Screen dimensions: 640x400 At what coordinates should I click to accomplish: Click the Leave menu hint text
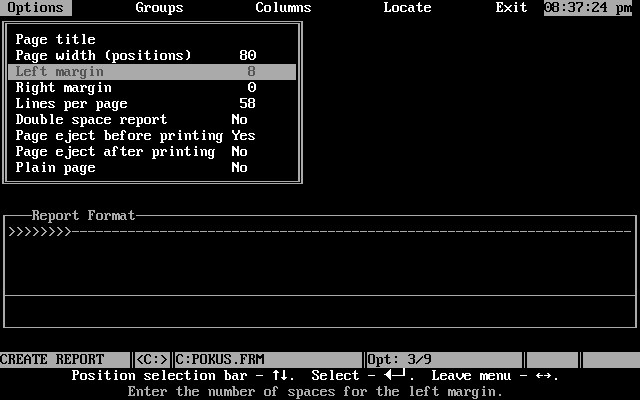click(x=495, y=376)
